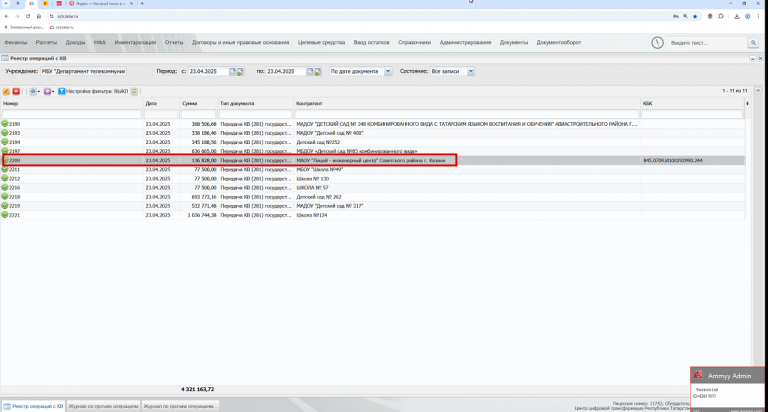Click the password key icon in address bar

(676, 16)
